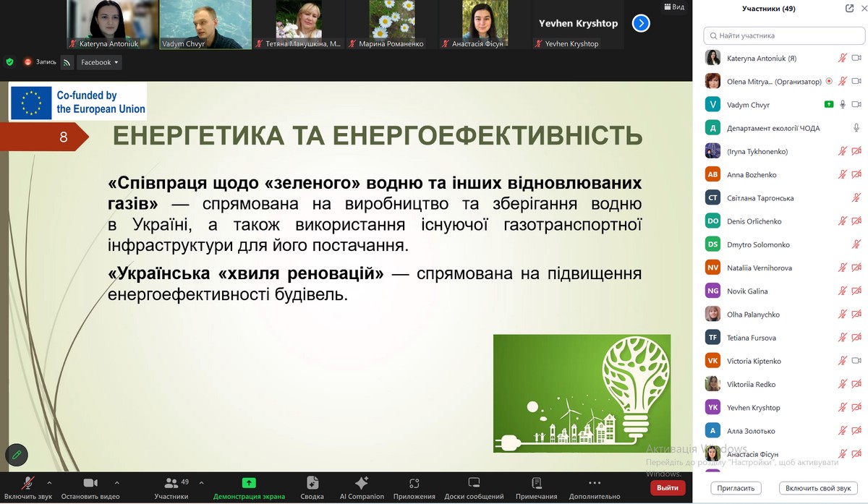The image size is (868, 504).
Task: Open Приложения apps panel
Action: [x=414, y=483]
